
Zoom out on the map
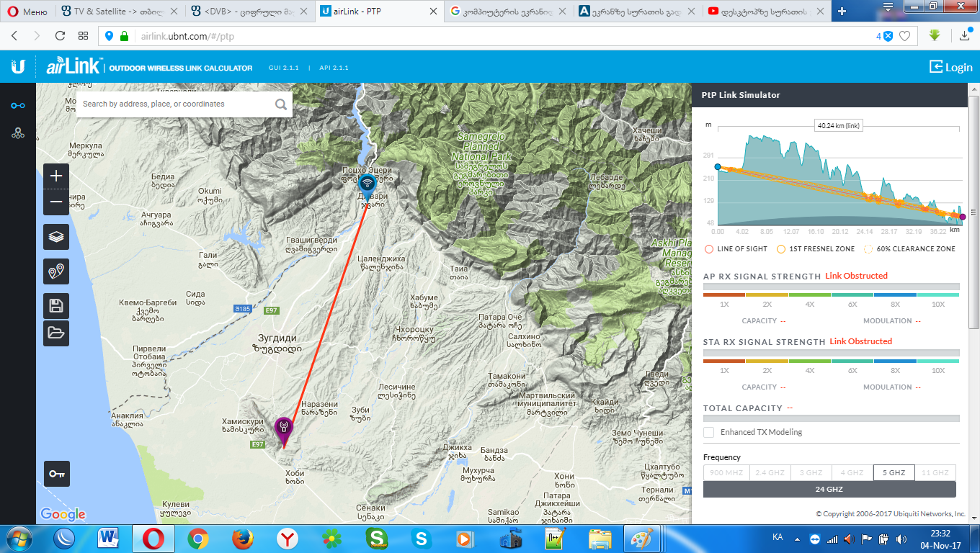click(x=56, y=202)
